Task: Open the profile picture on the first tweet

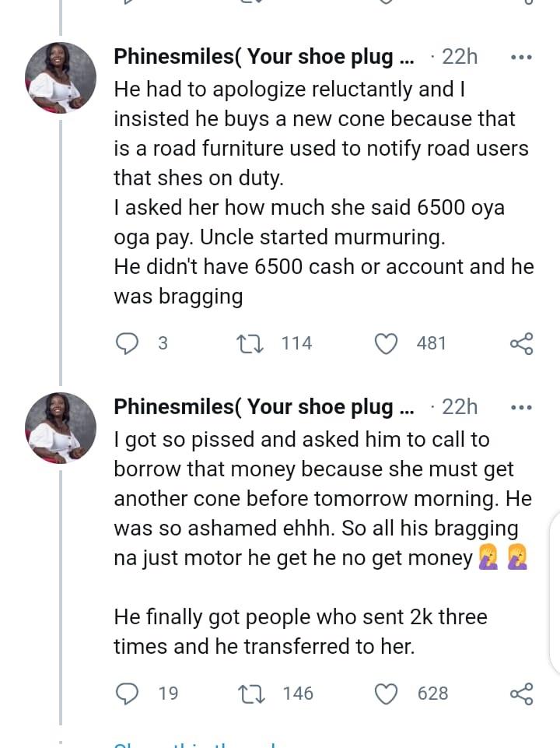Action: (61, 78)
